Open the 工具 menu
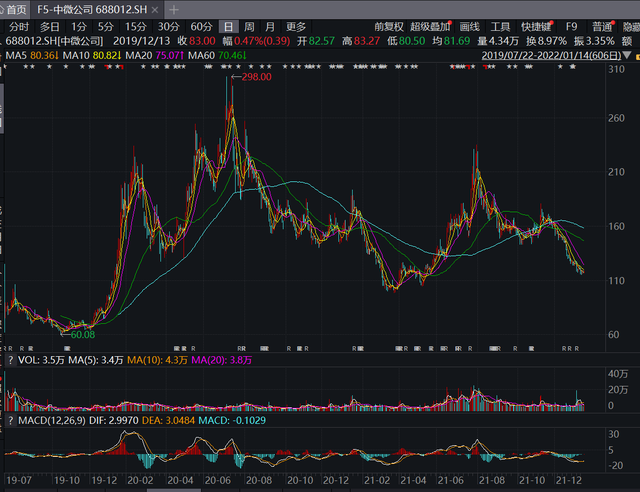This screenshot has width=640, height=492. [x=500, y=27]
